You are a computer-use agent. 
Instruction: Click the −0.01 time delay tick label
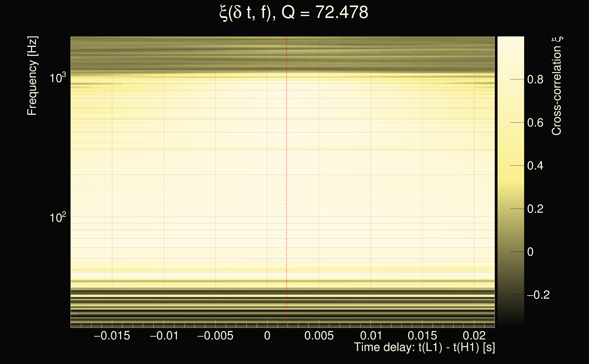pyautogui.click(x=164, y=336)
